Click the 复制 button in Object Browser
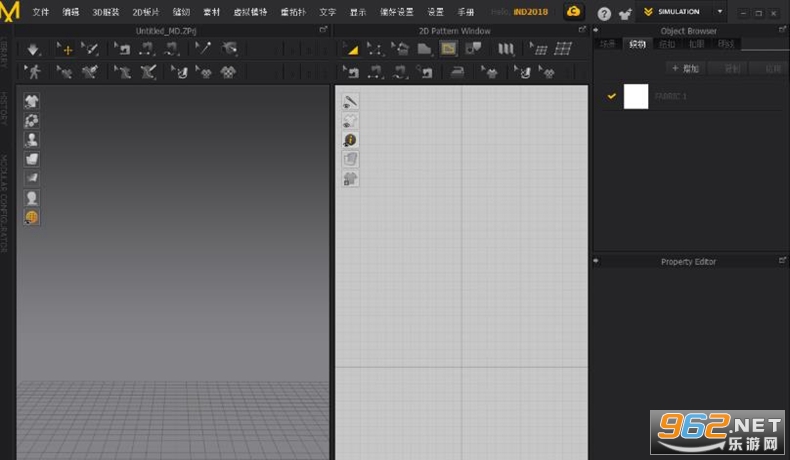Viewport: 790px width, 460px height. pyautogui.click(x=728, y=69)
